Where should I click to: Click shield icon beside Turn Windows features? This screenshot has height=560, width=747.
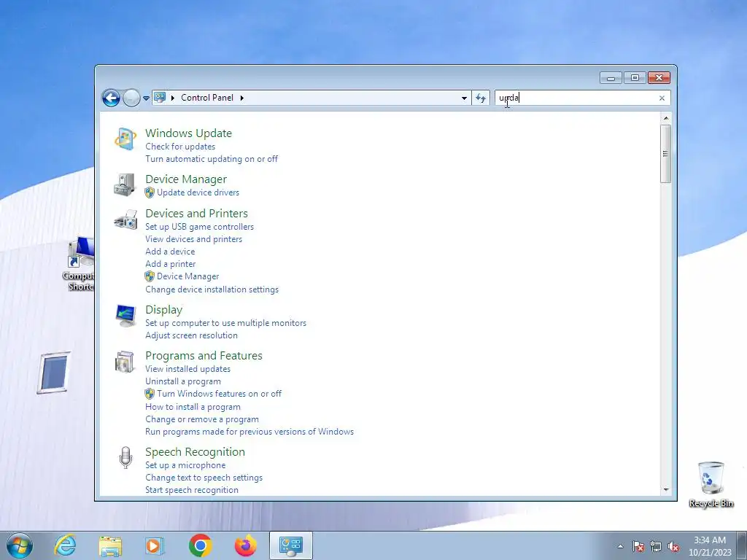point(150,394)
